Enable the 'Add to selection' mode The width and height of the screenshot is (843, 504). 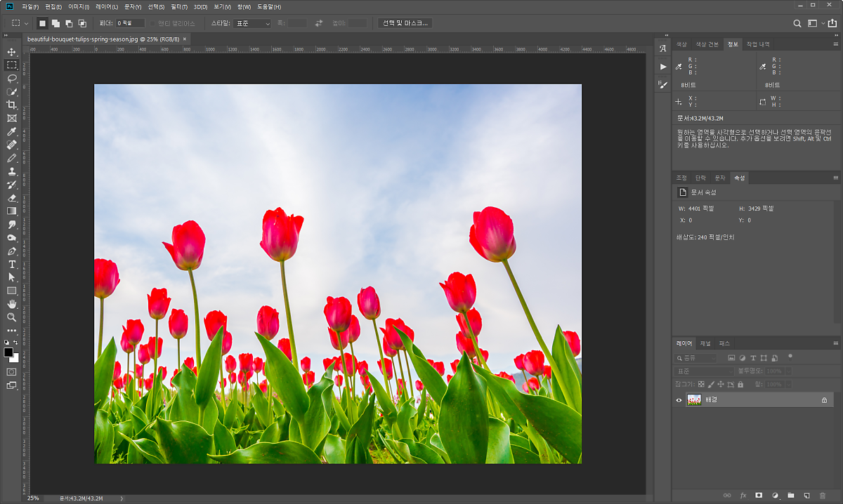pos(55,23)
